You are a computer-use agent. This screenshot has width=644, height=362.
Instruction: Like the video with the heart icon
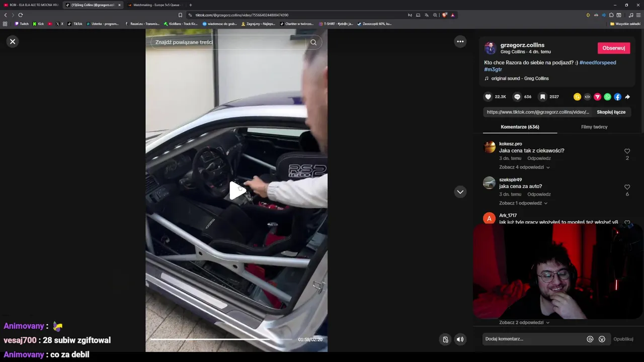click(488, 97)
